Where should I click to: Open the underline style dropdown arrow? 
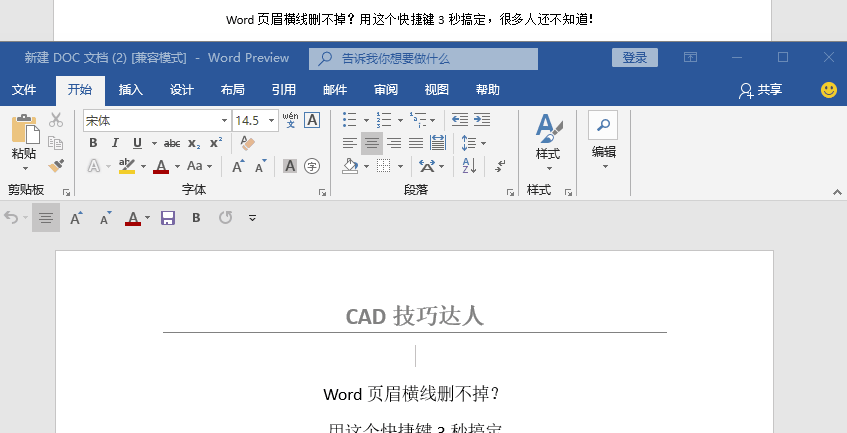pos(154,144)
